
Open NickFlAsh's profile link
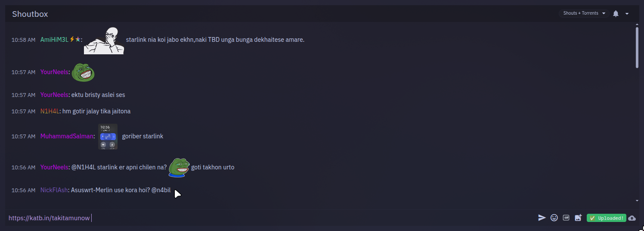54,190
